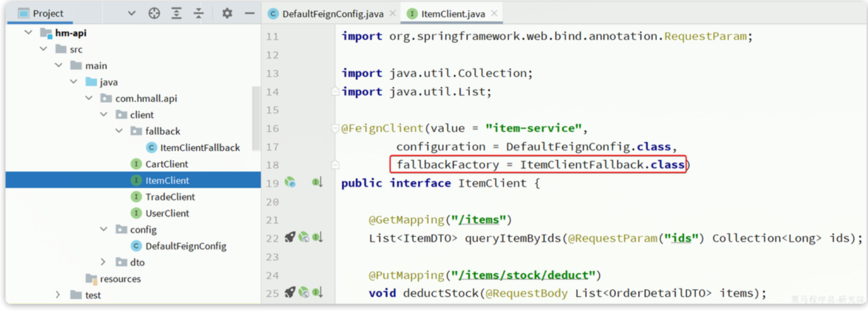Expand the dto package
Screen dimensions: 868x312
click(104, 262)
